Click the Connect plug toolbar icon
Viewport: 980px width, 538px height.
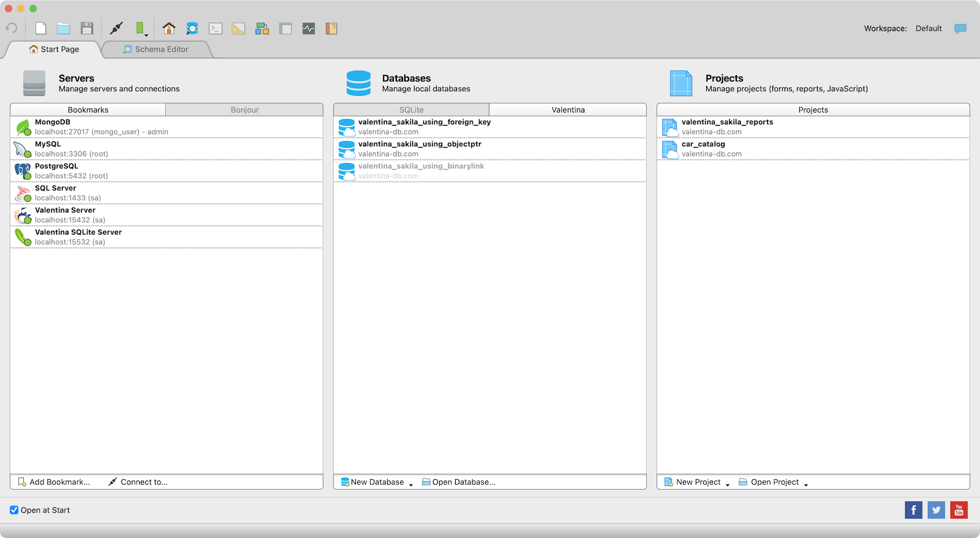[116, 28]
